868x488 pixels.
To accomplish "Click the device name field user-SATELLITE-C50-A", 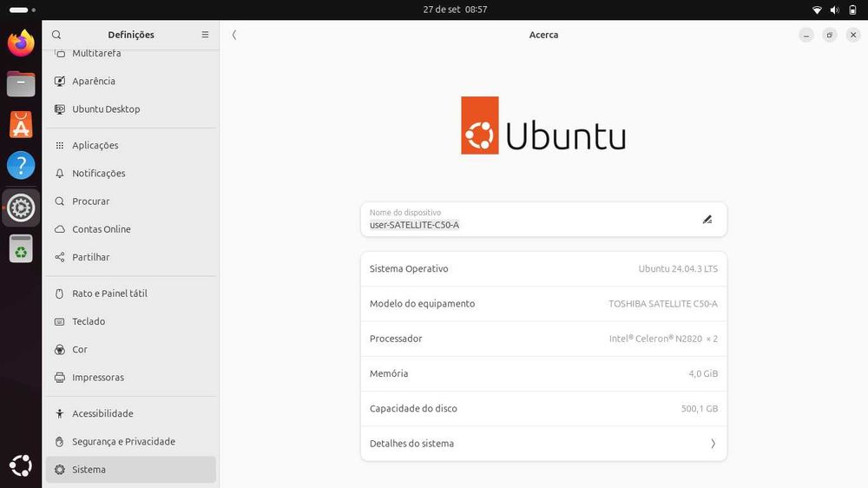I will point(543,220).
